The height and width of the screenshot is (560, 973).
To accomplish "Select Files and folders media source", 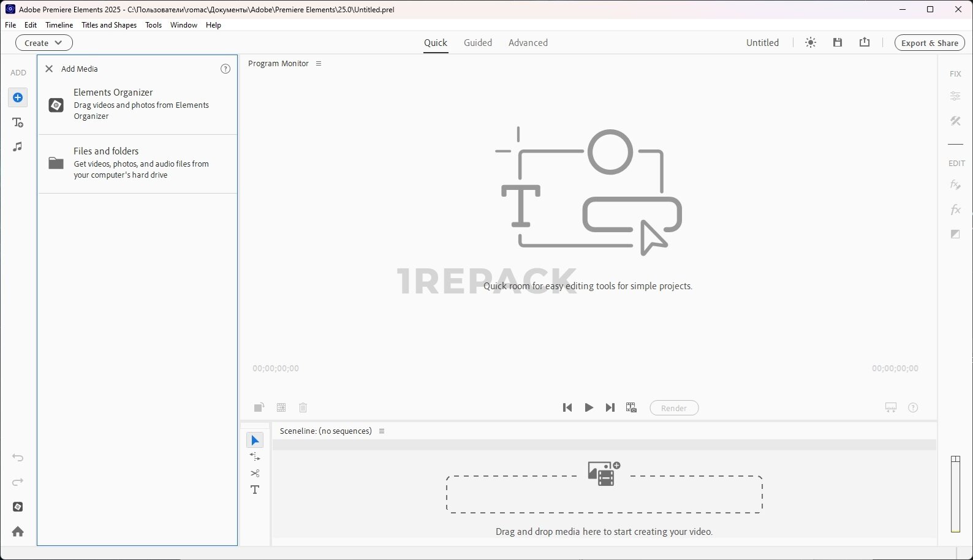I will pos(137,163).
